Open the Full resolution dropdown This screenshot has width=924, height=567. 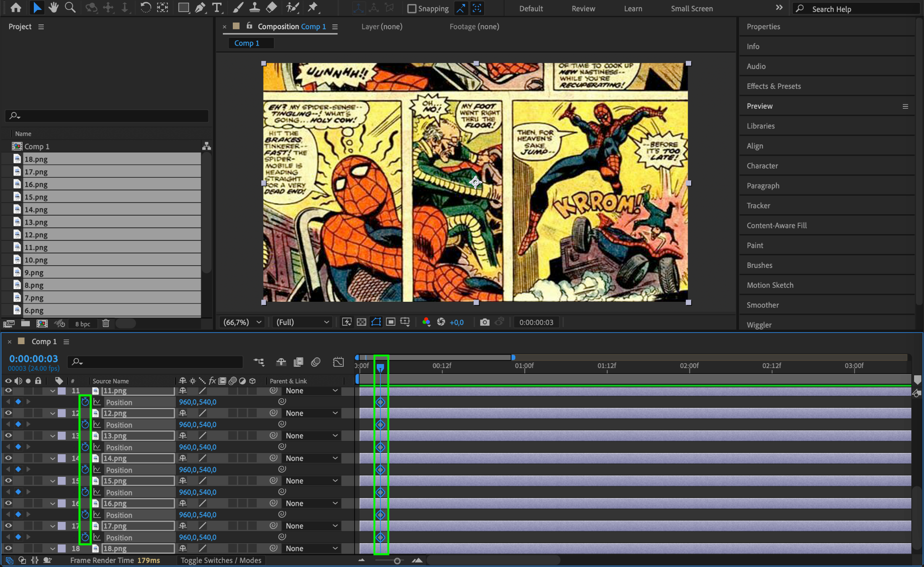302,322
